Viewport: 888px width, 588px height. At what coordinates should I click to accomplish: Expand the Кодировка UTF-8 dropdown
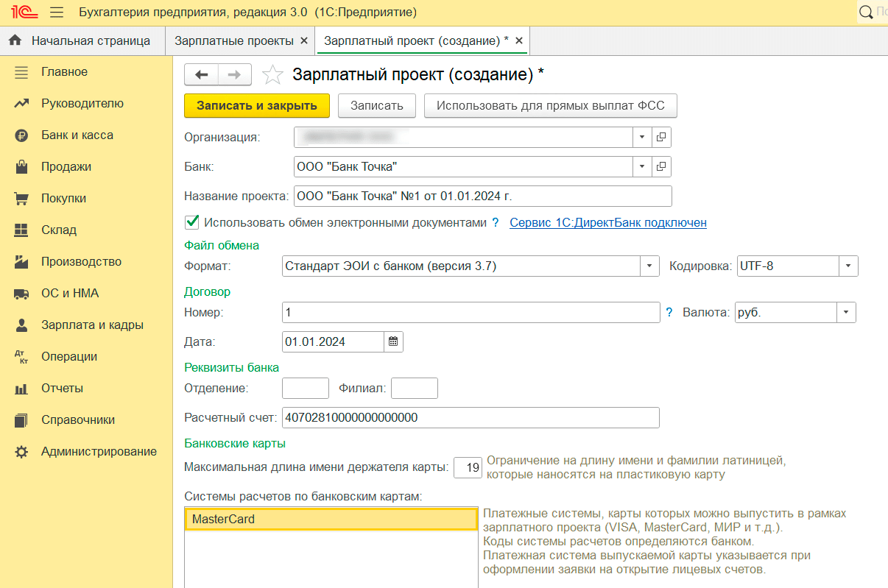pyautogui.click(x=848, y=266)
